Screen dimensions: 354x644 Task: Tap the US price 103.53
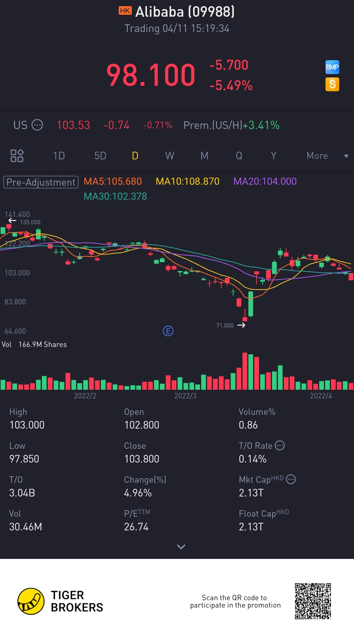click(x=73, y=125)
